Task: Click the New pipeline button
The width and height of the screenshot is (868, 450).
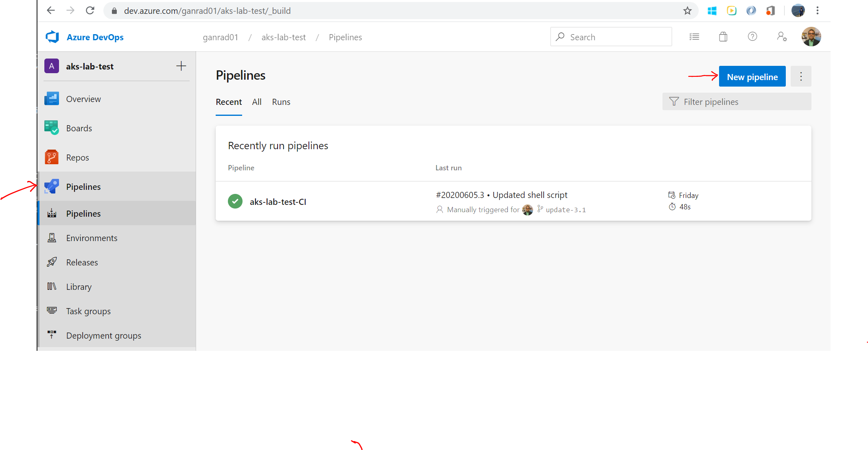Action: (752, 77)
